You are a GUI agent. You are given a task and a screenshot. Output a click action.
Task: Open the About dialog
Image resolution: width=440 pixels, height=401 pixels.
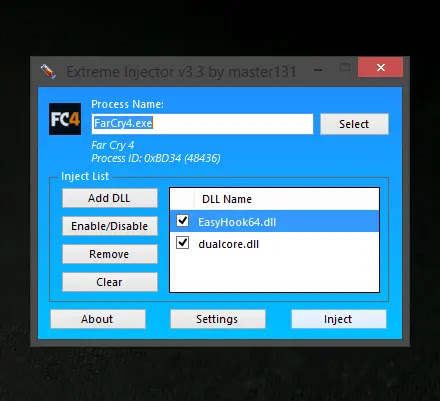tap(98, 319)
